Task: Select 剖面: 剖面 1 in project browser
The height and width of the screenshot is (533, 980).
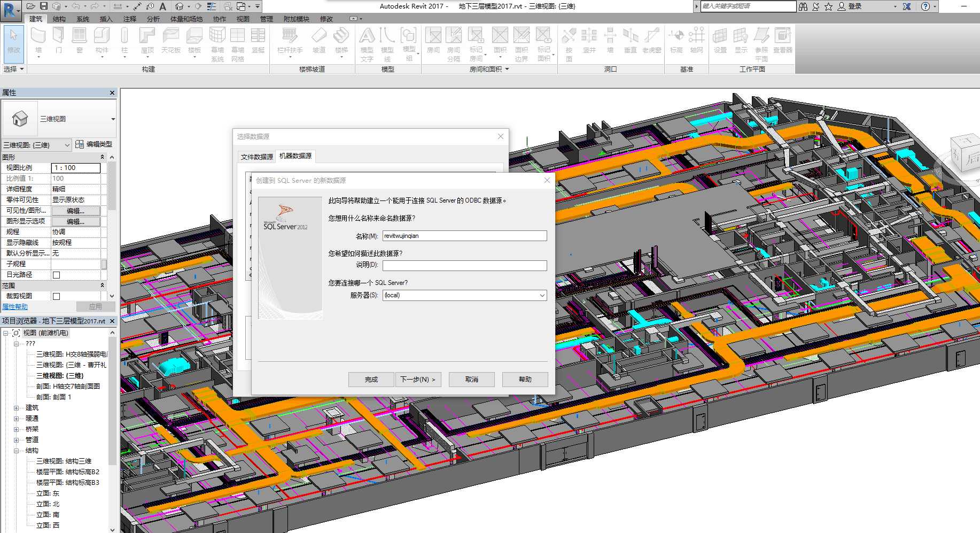Action: [53, 397]
